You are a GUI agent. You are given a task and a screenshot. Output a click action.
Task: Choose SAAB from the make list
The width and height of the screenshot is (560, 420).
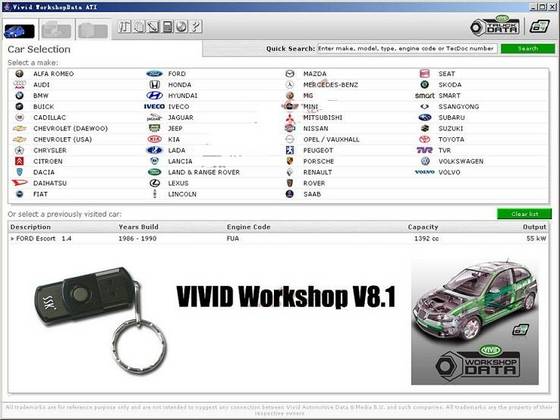coord(312,194)
